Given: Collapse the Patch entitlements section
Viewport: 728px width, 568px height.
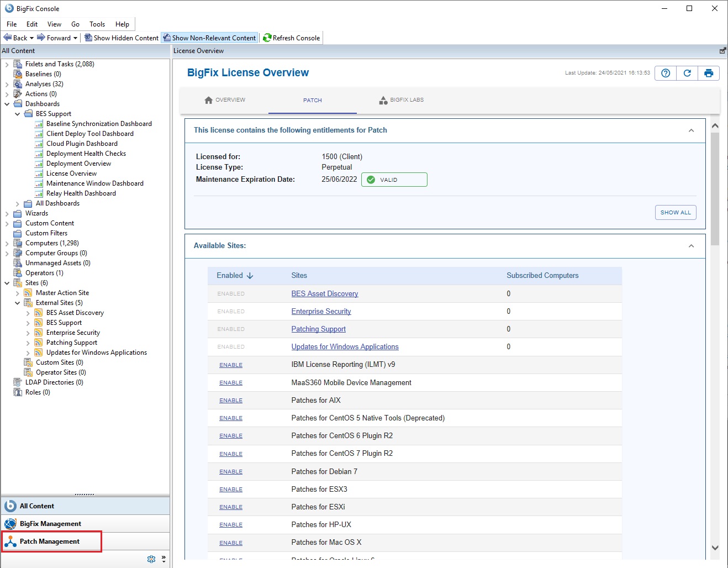Looking at the screenshot, I should pyautogui.click(x=691, y=130).
